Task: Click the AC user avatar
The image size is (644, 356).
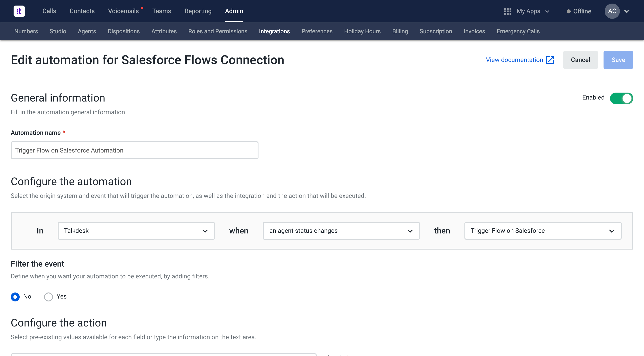Action: pyautogui.click(x=612, y=11)
